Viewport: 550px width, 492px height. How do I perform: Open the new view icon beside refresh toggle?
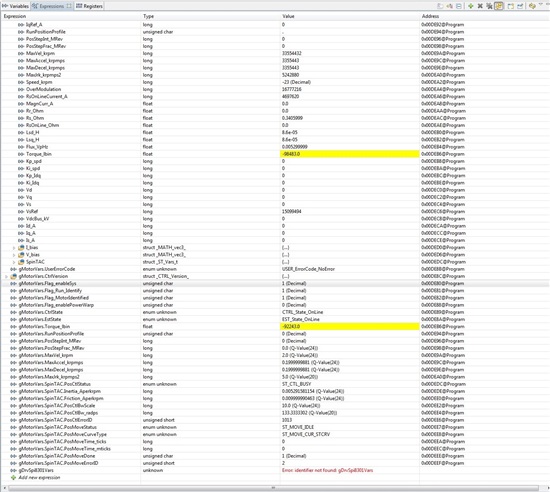[x=510, y=6]
